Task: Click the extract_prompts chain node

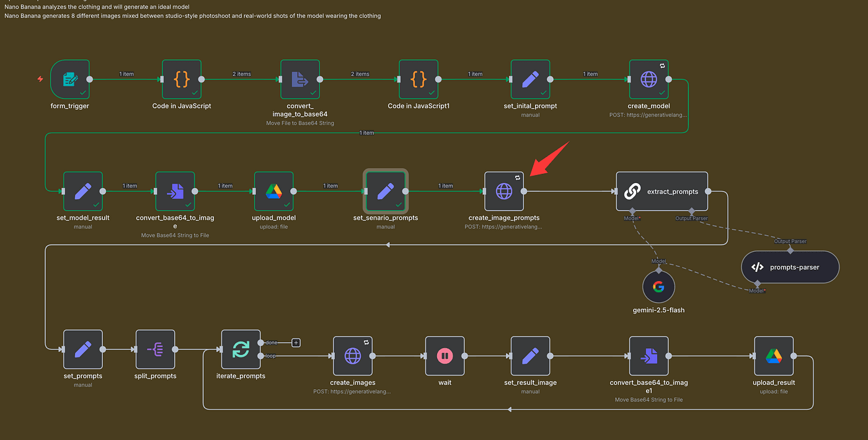Action: point(662,192)
